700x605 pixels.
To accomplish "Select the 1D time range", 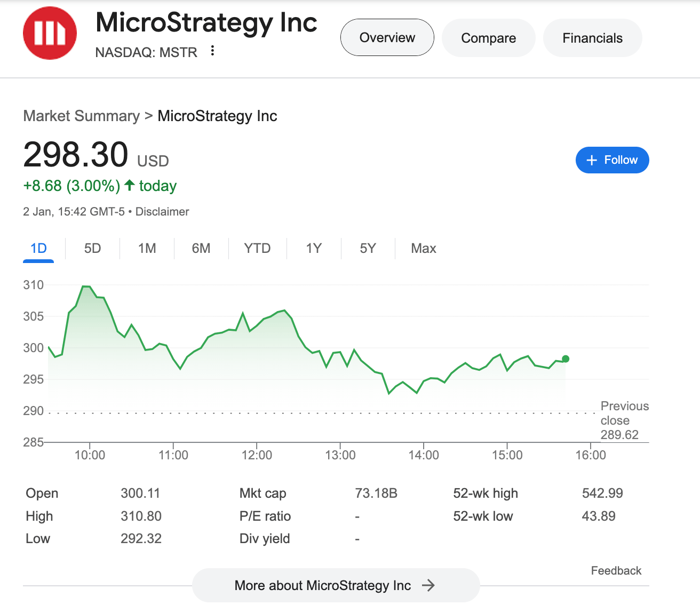I will click(38, 249).
